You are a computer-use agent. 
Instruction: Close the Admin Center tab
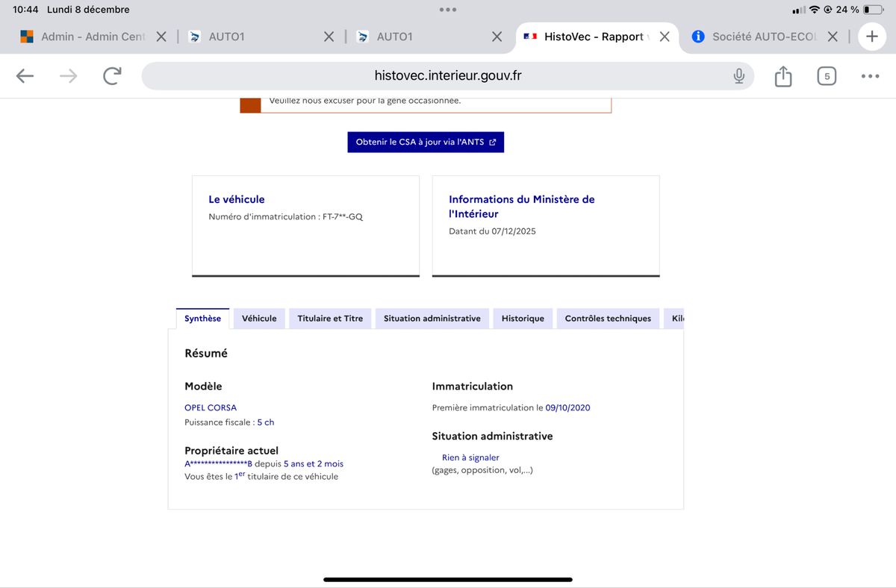(x=161, y=37)
